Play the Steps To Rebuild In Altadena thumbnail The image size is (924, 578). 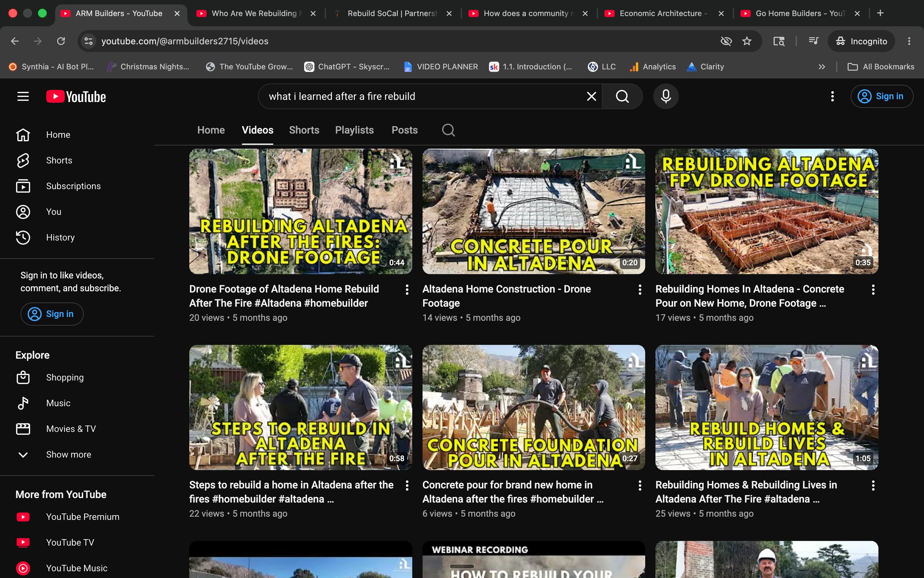tap(301, 407)
